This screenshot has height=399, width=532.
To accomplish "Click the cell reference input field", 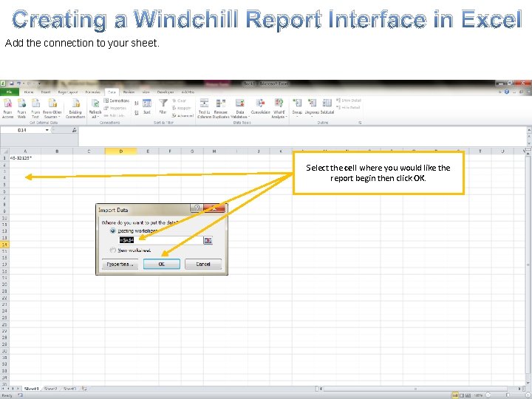I will [161, 240].
